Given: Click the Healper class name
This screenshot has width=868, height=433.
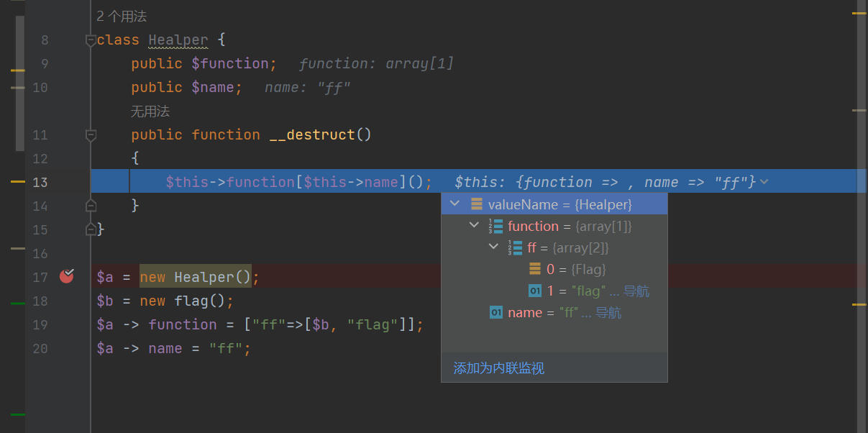Looking at the screenshot, I should [178, 40].
